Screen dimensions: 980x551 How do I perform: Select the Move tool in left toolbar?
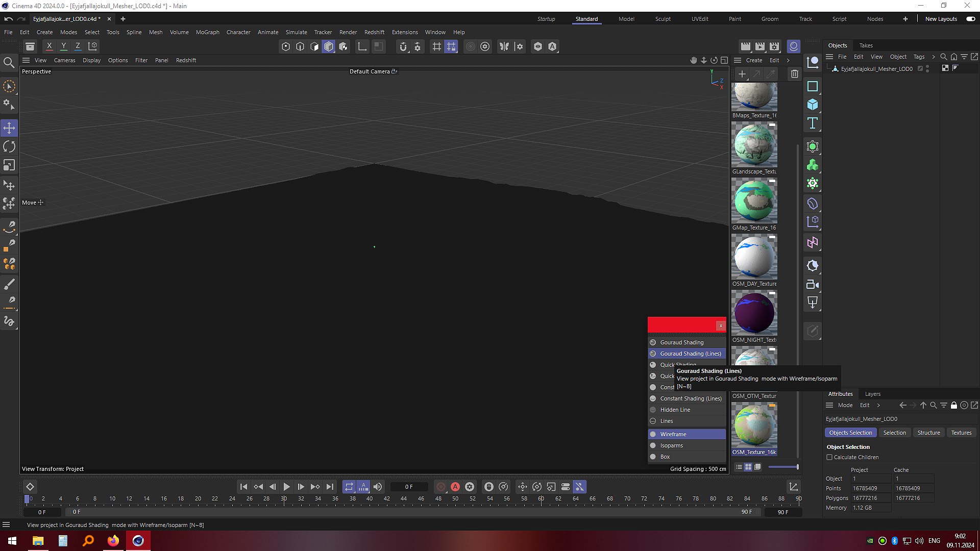9,128
